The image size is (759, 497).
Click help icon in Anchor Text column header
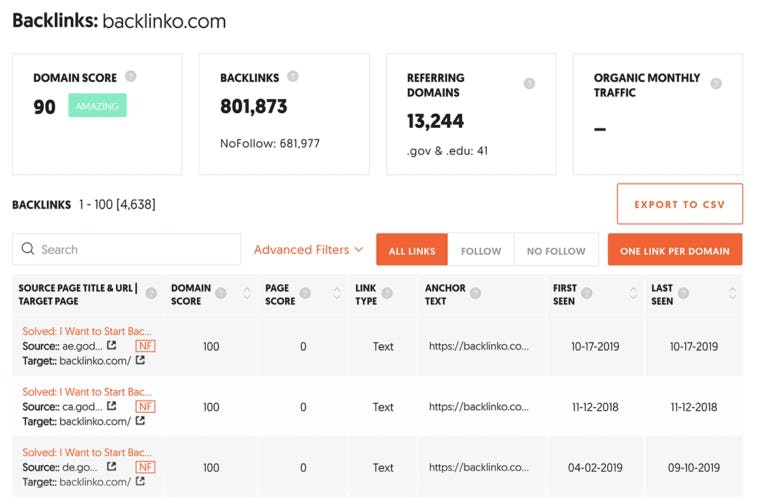[475, 293]
